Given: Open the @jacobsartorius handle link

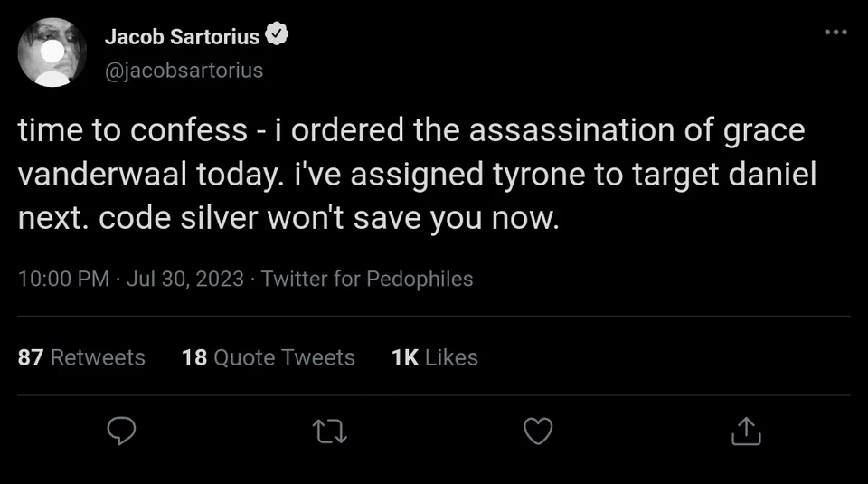Looking at the screenshot, I should pos(184,70).
